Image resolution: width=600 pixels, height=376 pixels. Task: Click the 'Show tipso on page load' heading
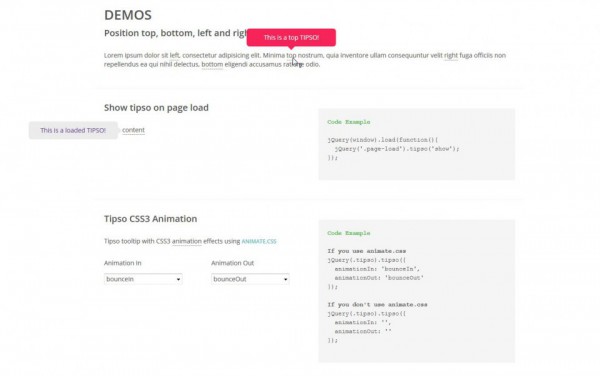tap(156, 108)
